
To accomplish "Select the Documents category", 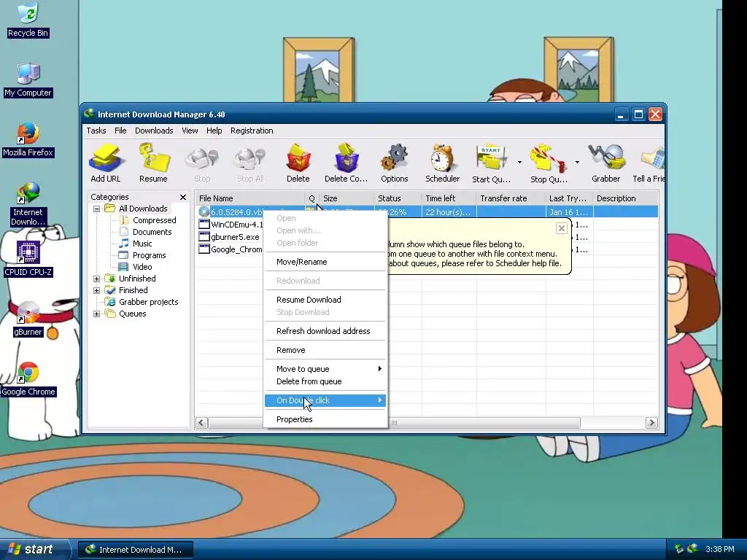I will point(152,232).
